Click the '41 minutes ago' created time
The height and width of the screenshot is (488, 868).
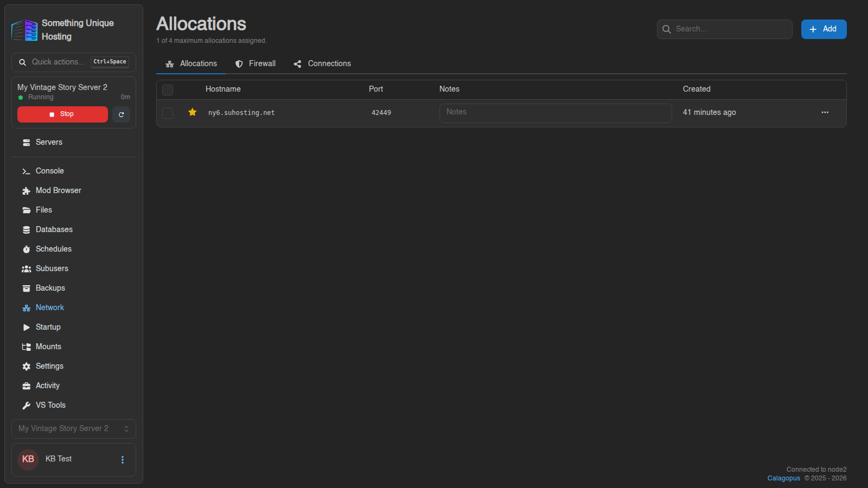pyautogui.click(x=709, y=112)
